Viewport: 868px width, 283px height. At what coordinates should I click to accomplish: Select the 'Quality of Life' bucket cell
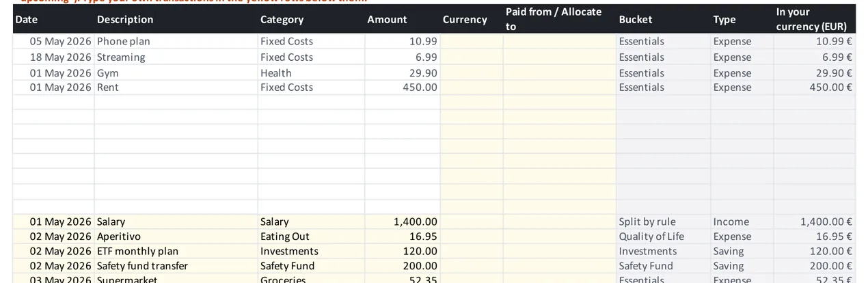point(663,237)
